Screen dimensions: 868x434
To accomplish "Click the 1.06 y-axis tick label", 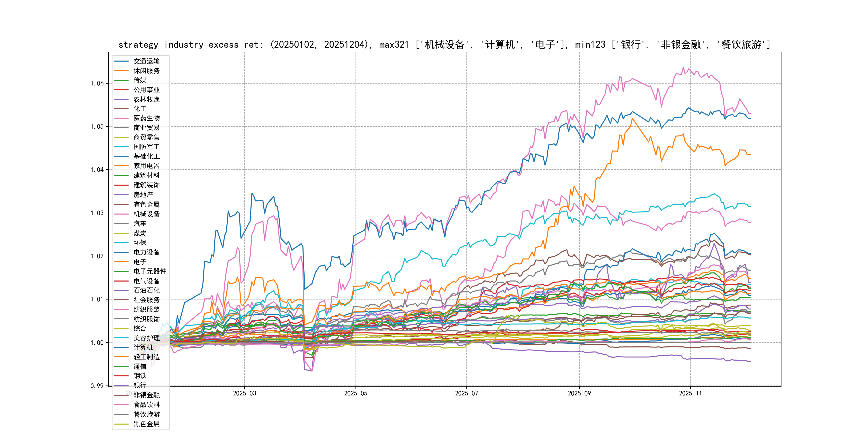I will point(97,83).
